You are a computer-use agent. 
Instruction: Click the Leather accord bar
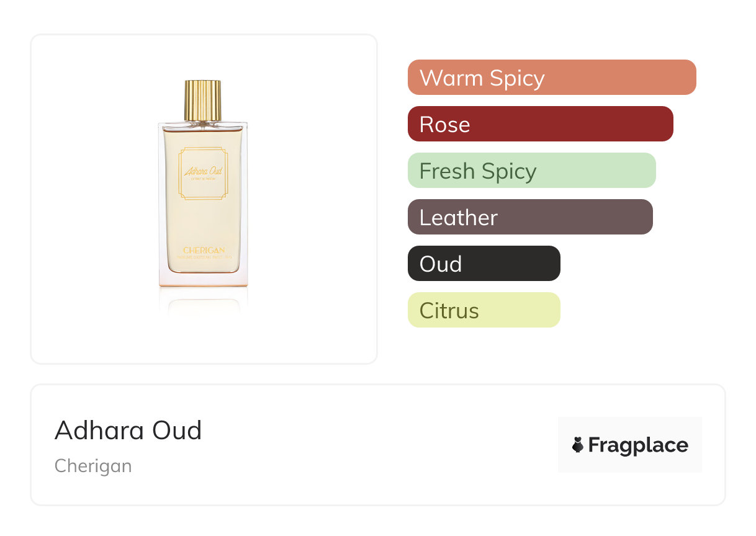[530, 217]
